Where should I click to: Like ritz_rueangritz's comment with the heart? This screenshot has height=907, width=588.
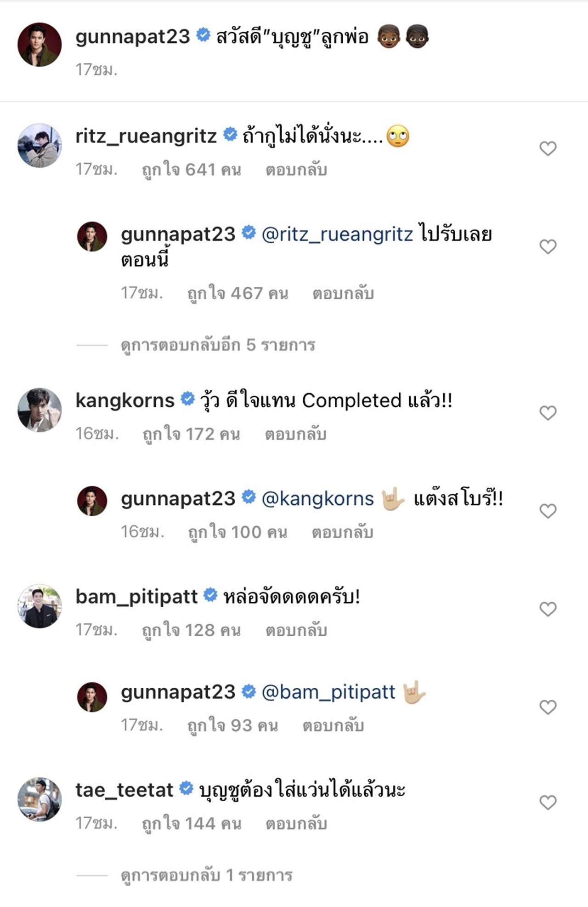(548, 148)
